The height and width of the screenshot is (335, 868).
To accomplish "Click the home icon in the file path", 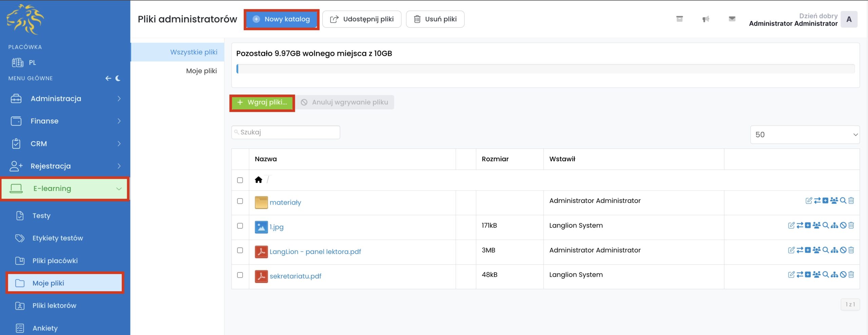I will pyautogui.click(x=258, y=180).
